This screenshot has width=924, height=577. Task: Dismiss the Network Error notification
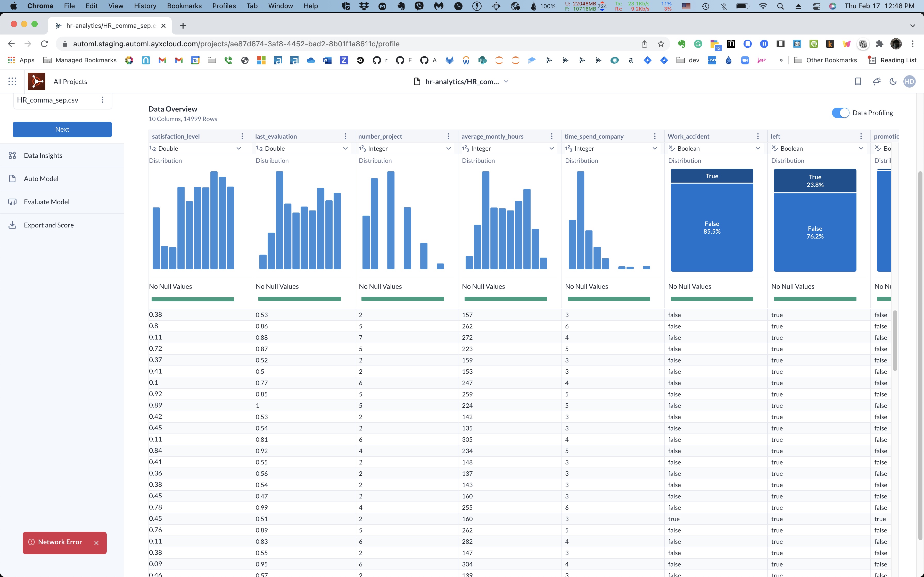tap(97, 543)
